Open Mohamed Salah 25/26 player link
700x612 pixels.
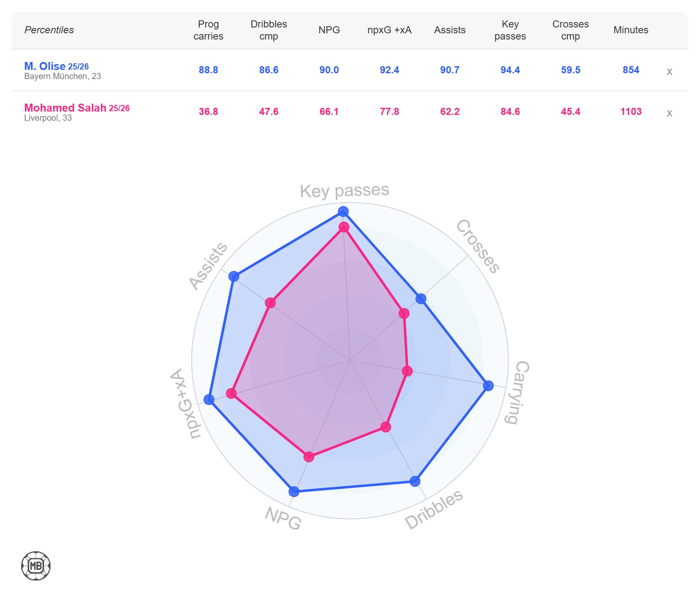77,108
